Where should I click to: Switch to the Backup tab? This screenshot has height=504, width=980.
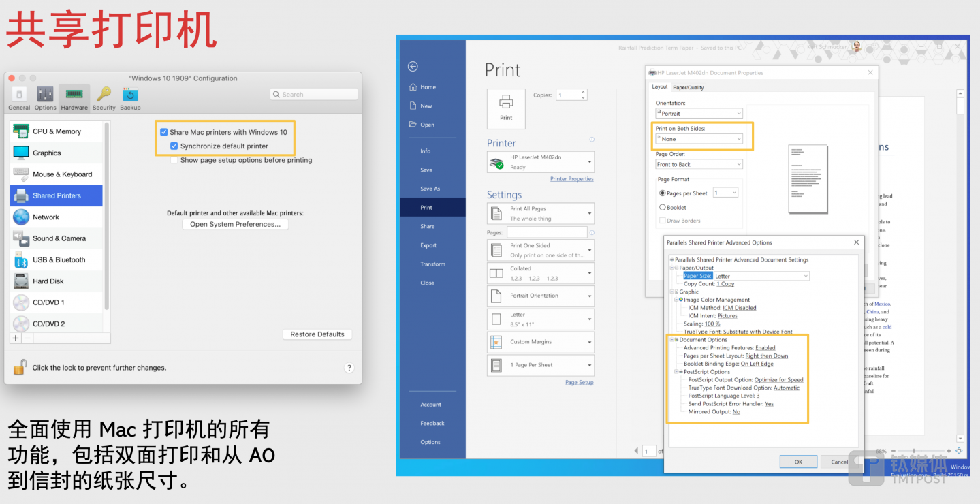click(x=130, y=98)
